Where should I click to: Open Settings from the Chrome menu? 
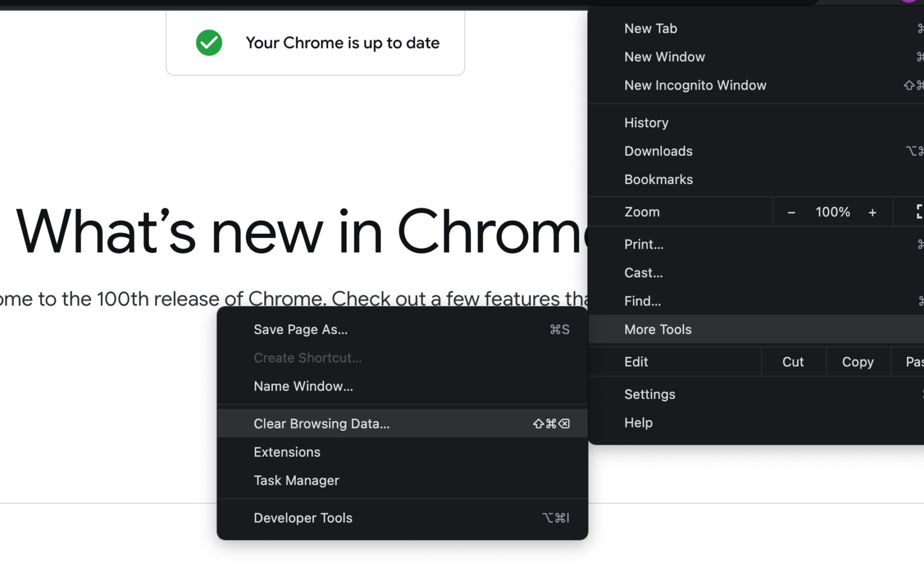point(756,394)
